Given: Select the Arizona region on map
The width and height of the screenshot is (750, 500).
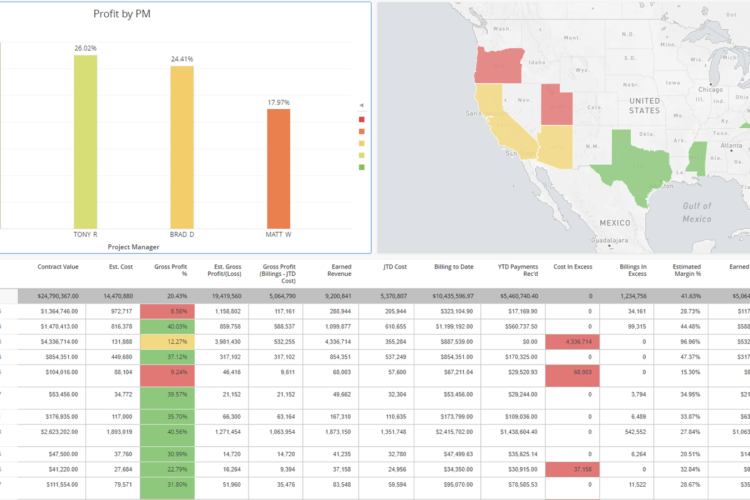Looking at the screenshot, I should click(556, 146).
